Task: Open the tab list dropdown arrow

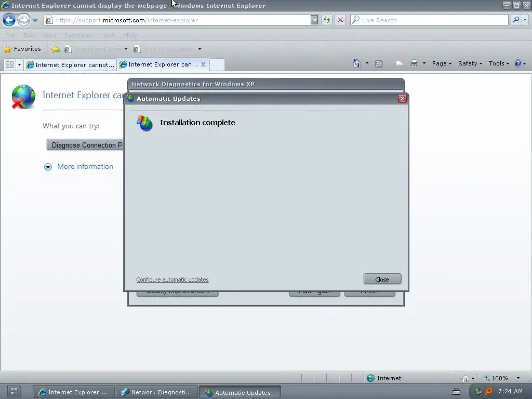Action: click(x=19, y=64)
